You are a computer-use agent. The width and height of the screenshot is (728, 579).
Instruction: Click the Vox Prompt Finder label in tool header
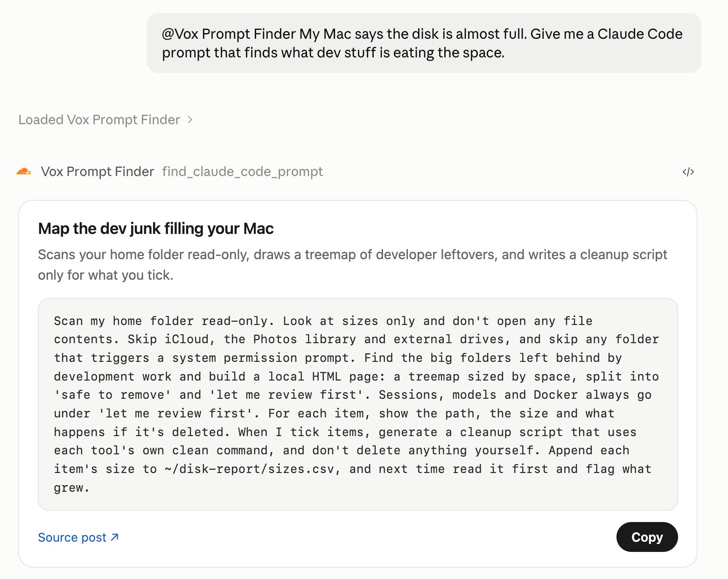98,172
